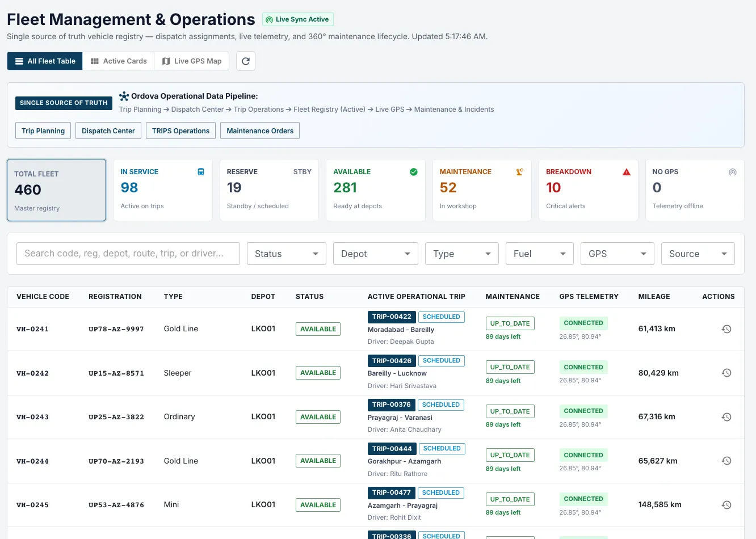This screenshot has height=539, width=756.
Task: Click the warning triangle on Breakdown card
Action: [x=627, y=172]
